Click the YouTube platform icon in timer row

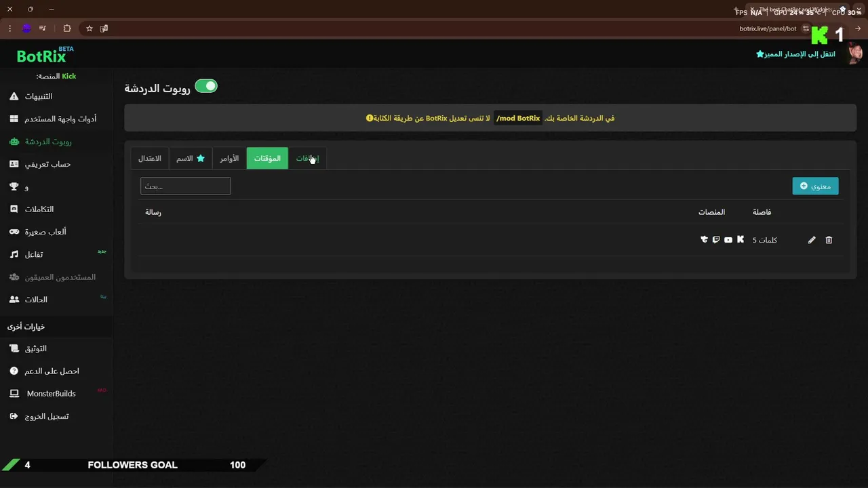(x=728, y=240)
